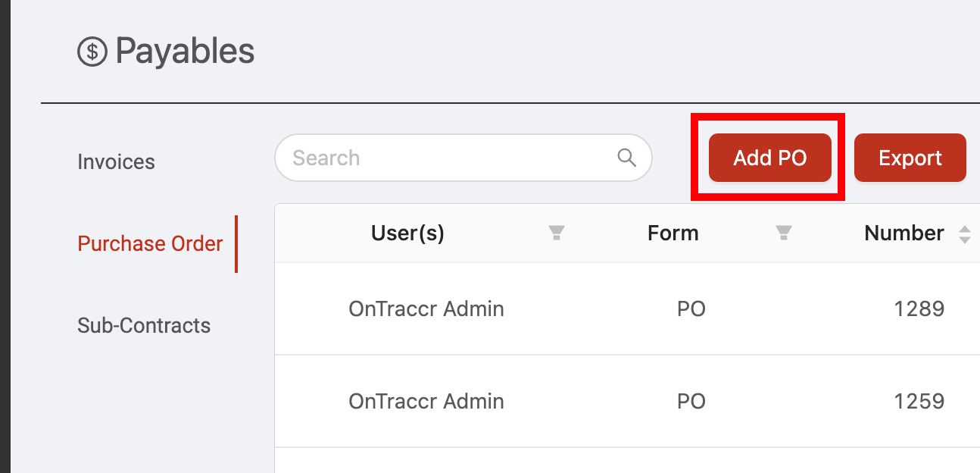Image resolution: width=980 pixels, height=473 pixels.
Task: Click PO form cell in the 1289 row
Action: click(x=691, y=309)
